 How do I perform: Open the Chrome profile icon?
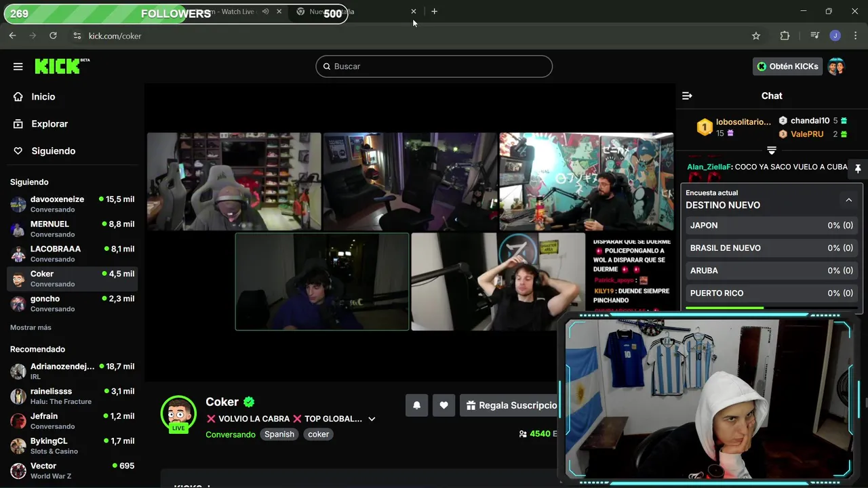coord(835,36)
